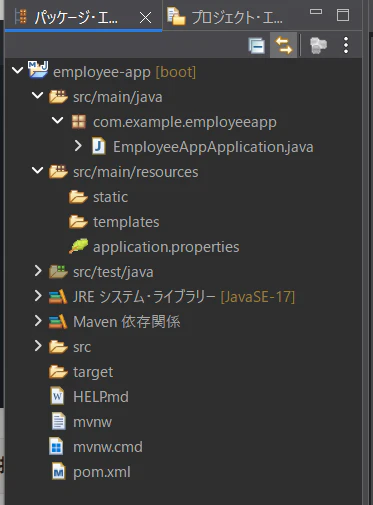Select src/main/java in the tree
This screenshot has width=373, height=505.
coord(118,97)
